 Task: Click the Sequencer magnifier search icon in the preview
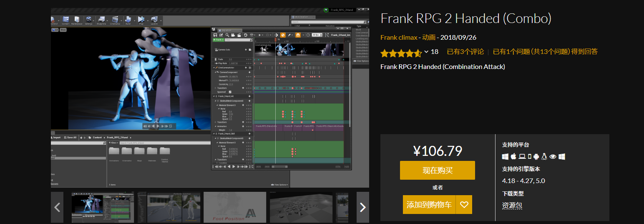coord(227,35)
